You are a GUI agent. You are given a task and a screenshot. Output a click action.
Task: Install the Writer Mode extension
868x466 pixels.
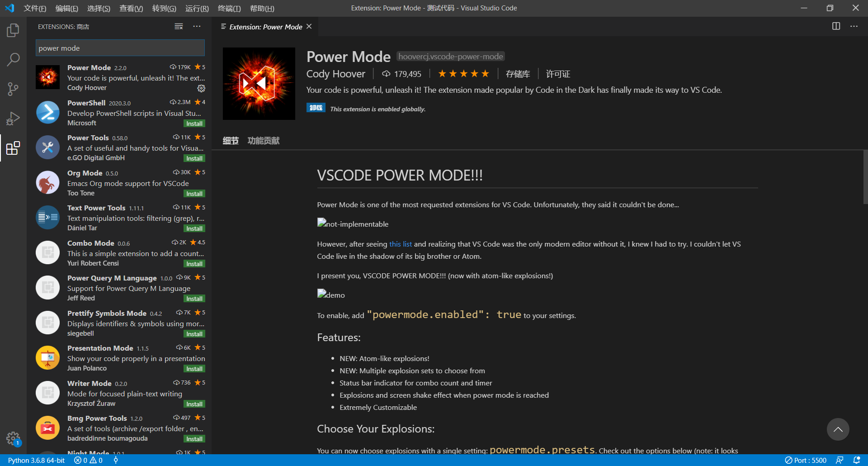[194, 404]
